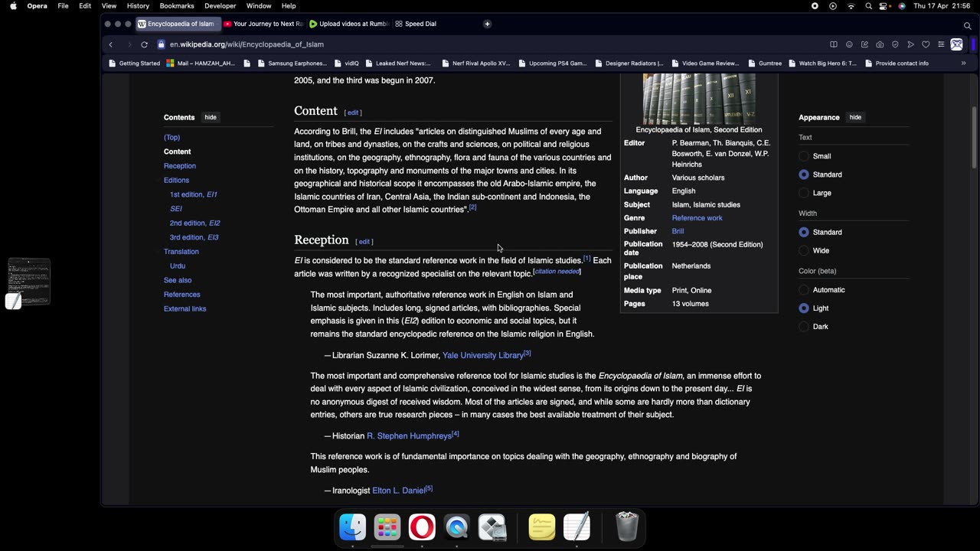Open the privacy protection shield icon
980x551 pixels.
click(x=895, y=44)
